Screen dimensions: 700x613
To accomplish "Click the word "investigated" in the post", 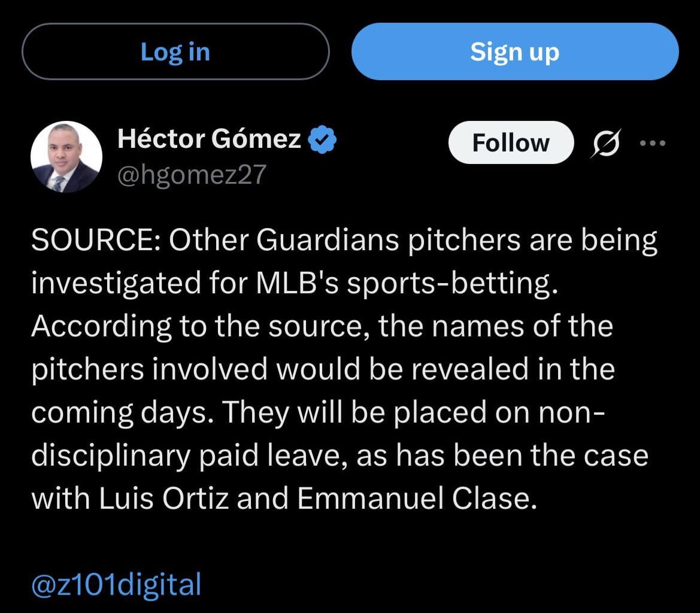I will [x=117, y=284].
